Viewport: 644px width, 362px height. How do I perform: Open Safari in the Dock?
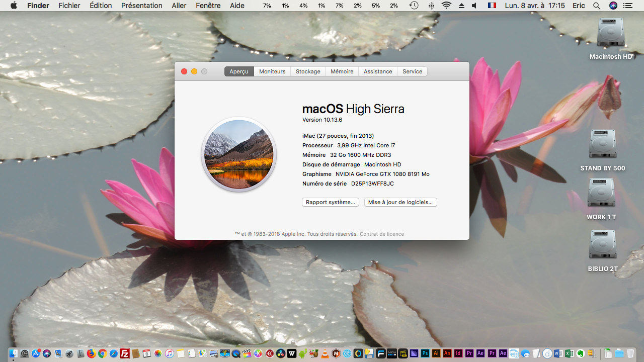pos(113,353)
